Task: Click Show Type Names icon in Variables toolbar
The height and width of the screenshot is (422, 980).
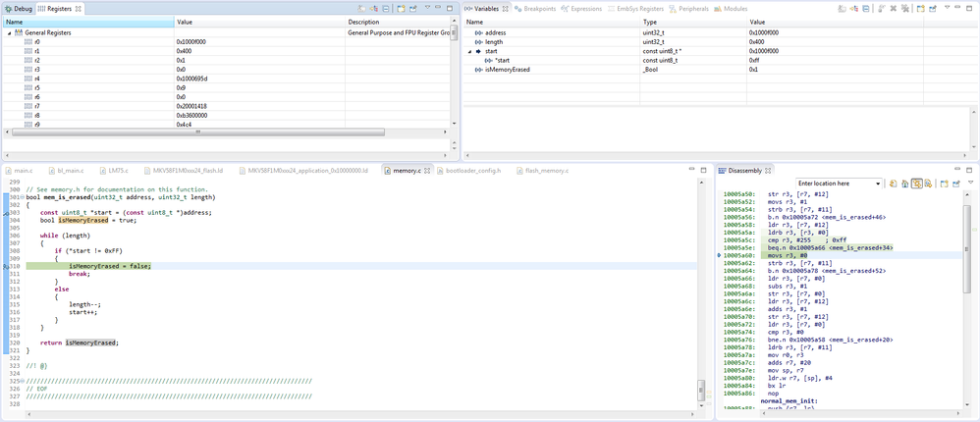Action: [x=842, y=9]
